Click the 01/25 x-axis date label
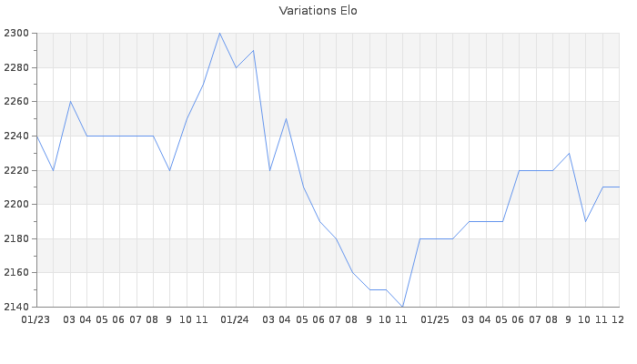Screen dimensions: 637x364 coord(436,319)
